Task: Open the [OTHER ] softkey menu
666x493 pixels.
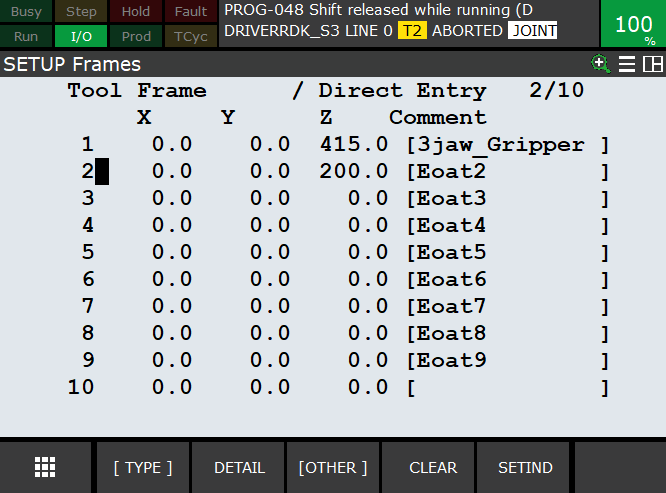Action: click(x=333, y=467)
